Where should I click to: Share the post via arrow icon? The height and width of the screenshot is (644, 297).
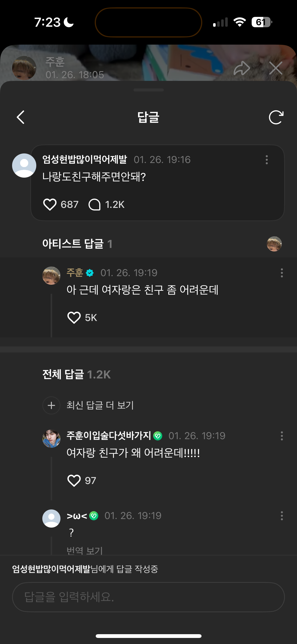(242, 68)
